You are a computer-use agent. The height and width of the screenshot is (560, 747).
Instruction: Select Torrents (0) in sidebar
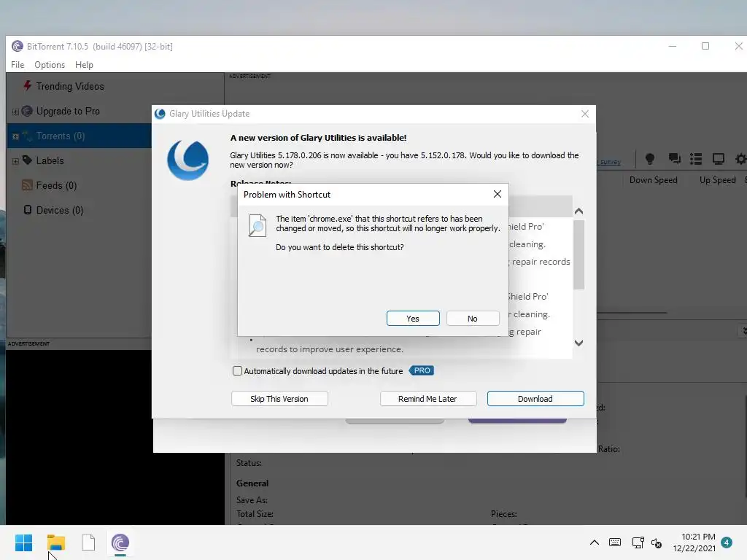pyautogui.click(x=61, y=136)
